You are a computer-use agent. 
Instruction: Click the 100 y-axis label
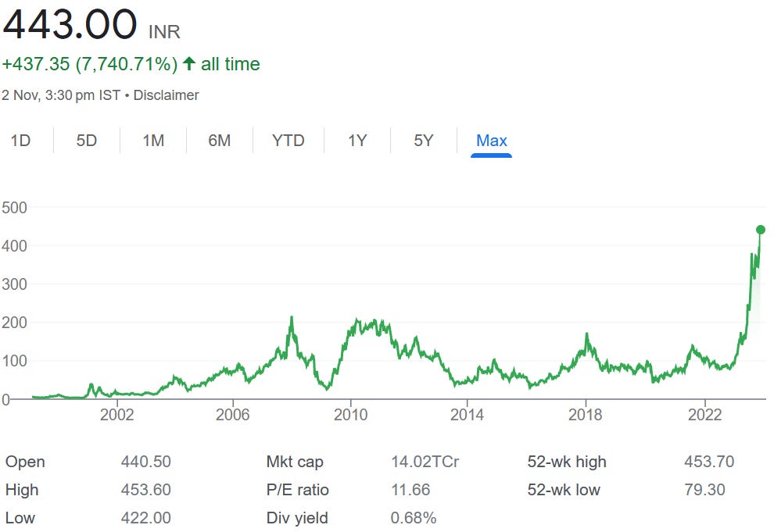click(14, 361)
